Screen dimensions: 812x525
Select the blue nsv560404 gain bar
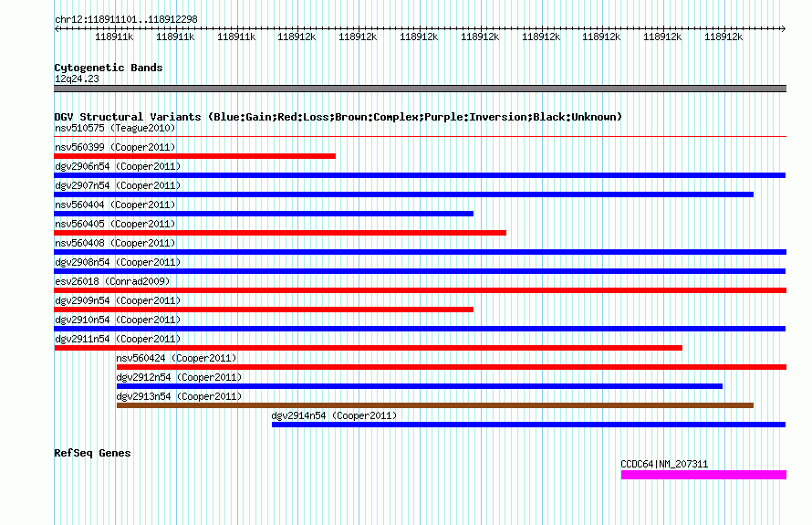[264, 214]
